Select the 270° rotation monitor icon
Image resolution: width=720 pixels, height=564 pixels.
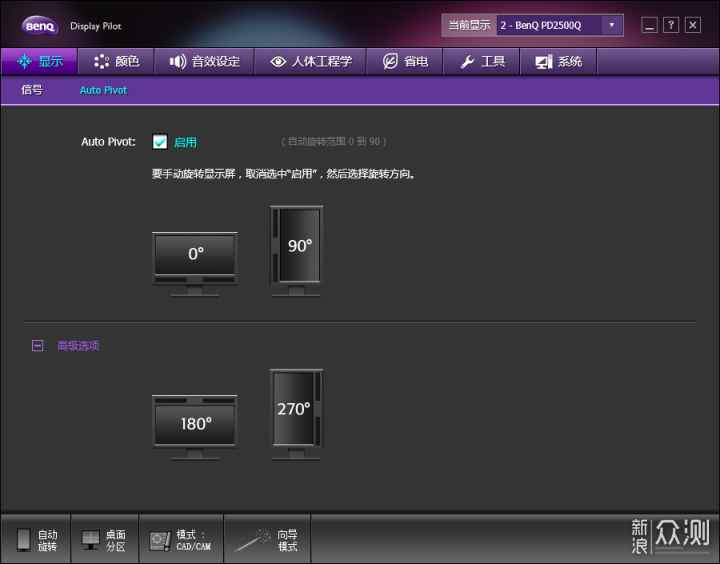tap(296, 414)
